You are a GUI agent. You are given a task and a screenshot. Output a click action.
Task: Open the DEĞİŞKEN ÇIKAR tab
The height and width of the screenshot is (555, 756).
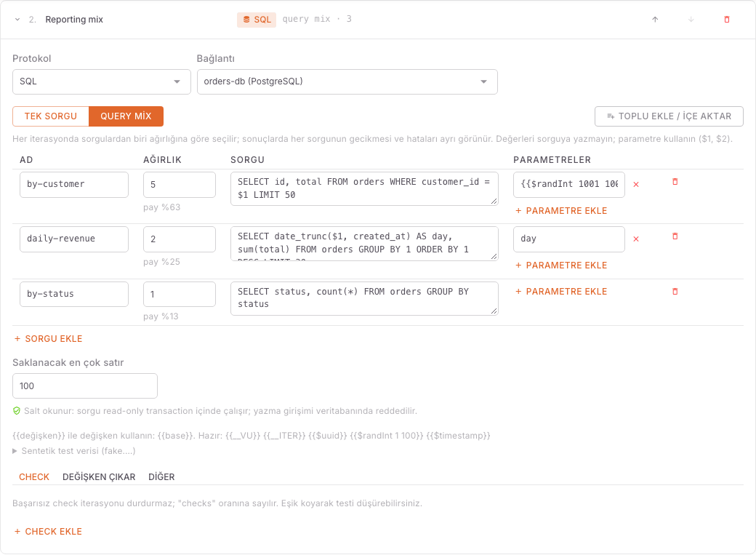point(99,477)
